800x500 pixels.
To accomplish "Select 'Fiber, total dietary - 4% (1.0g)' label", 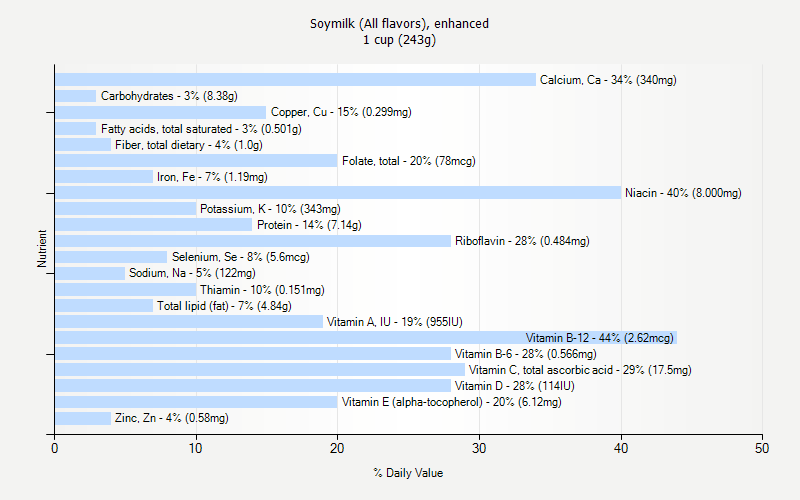I will (189, 145).
